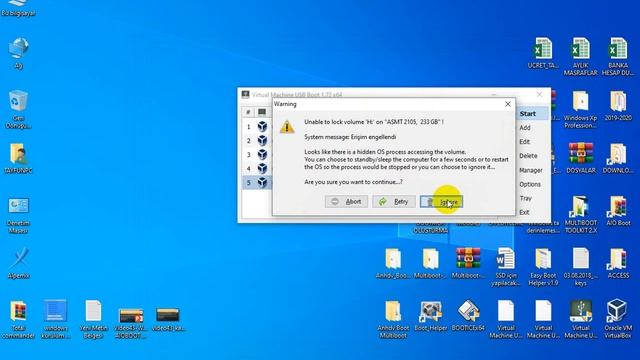The height and width of the screenshot is (360, 640).
Task: Click Retry in the Warning dialog
Action: (x=394, y=202)
